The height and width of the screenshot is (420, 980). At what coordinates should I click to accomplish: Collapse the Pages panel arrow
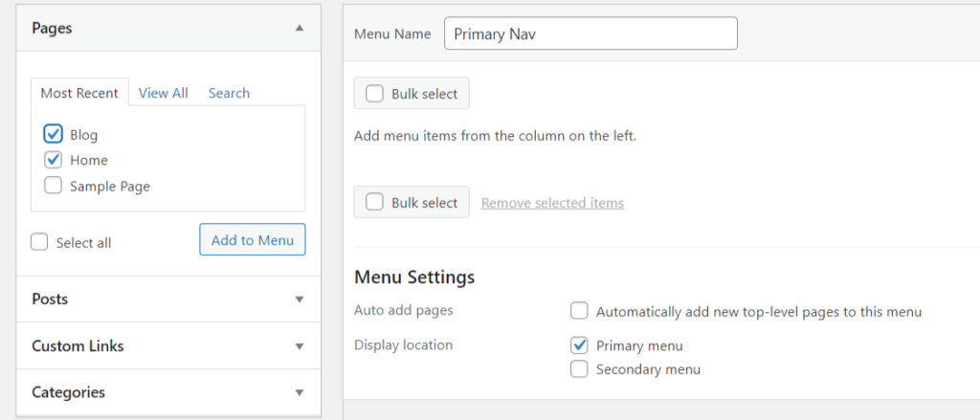click(x=300, y=28)
